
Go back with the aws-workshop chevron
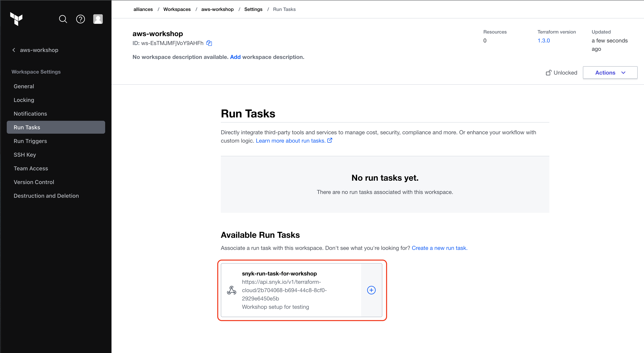coord(14,50)
